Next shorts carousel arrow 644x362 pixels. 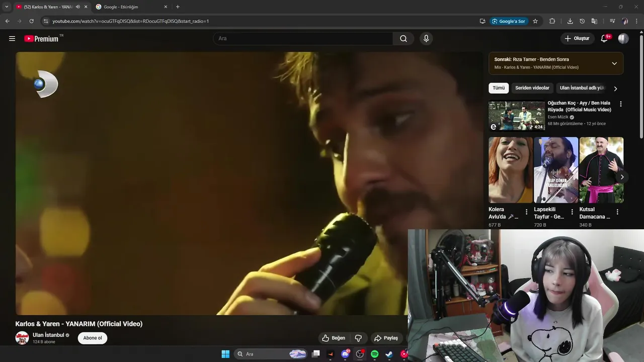pos(622,177)
